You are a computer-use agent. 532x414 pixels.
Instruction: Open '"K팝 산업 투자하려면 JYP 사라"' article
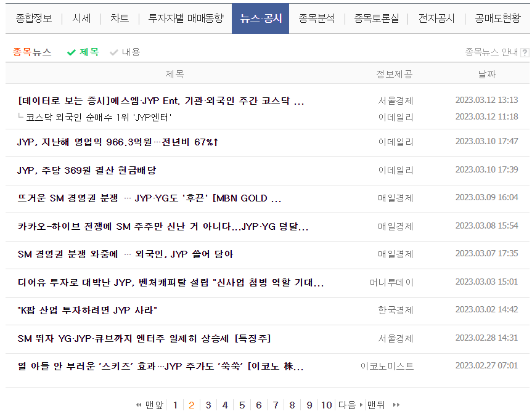[x=87, y=310]
